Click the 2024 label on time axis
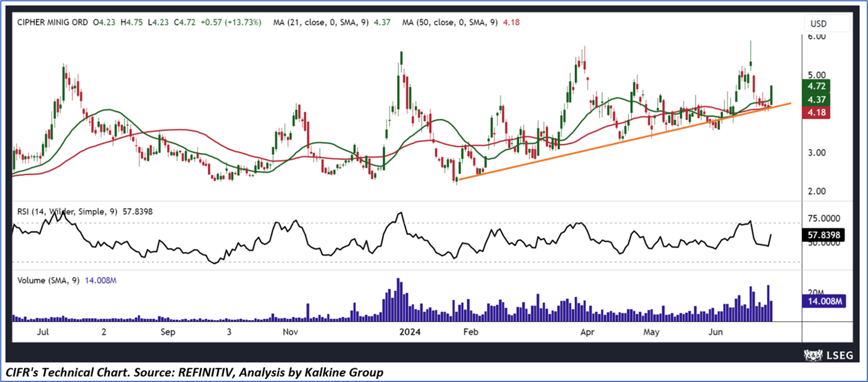Viewport: 868px width, 382px height. click(x=410, y=331)
